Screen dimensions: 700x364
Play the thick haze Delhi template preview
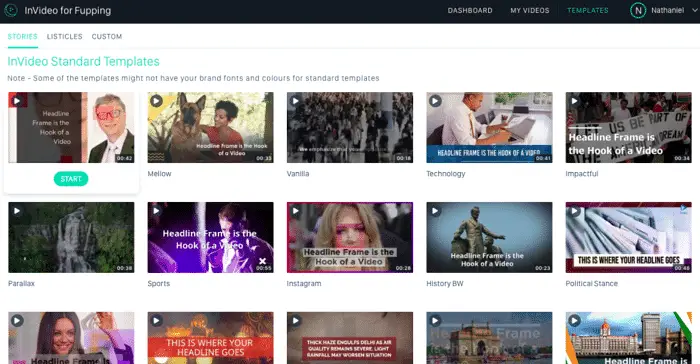(x=296, y=320)
